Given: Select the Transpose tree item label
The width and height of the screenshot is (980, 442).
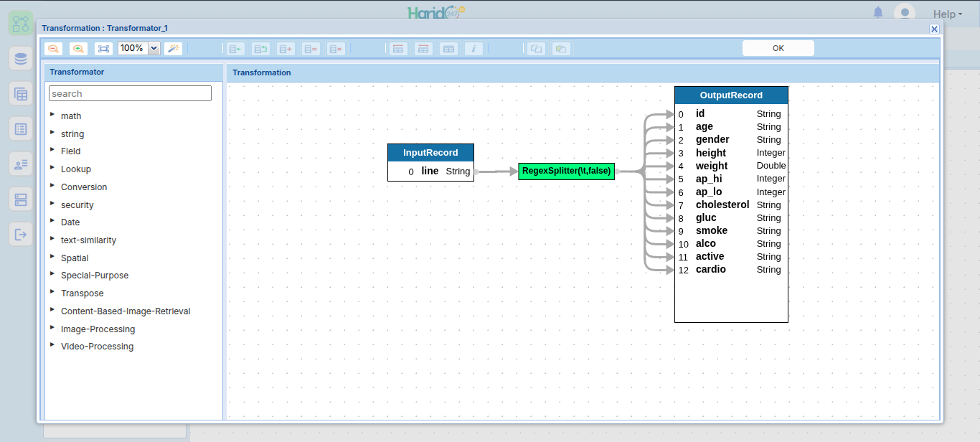Looking at the screenshot, I should pos(83,293).
